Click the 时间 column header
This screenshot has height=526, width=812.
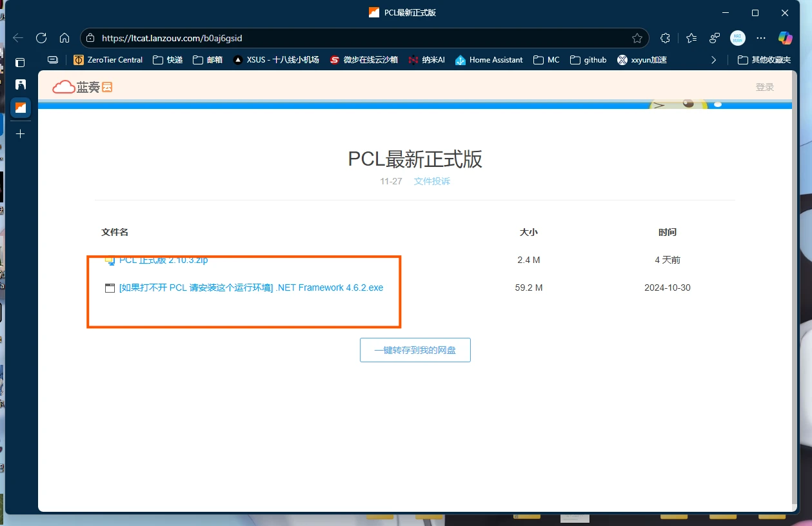coord(668,232)
